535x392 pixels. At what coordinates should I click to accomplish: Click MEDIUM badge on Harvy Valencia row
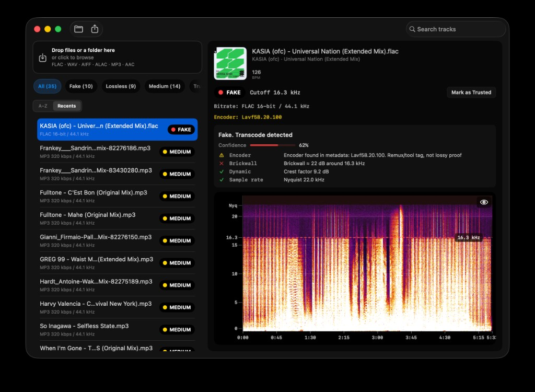177,307
